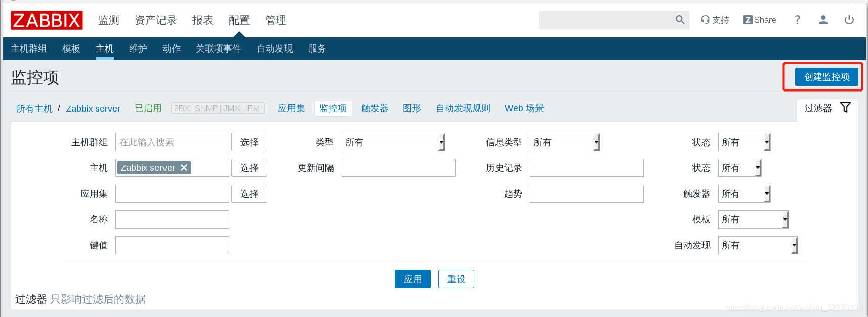Image resolution: width=868 pixels, height=317 pixels.
Task: Switch to the Web 场景 tab
Action: (524, 108)
